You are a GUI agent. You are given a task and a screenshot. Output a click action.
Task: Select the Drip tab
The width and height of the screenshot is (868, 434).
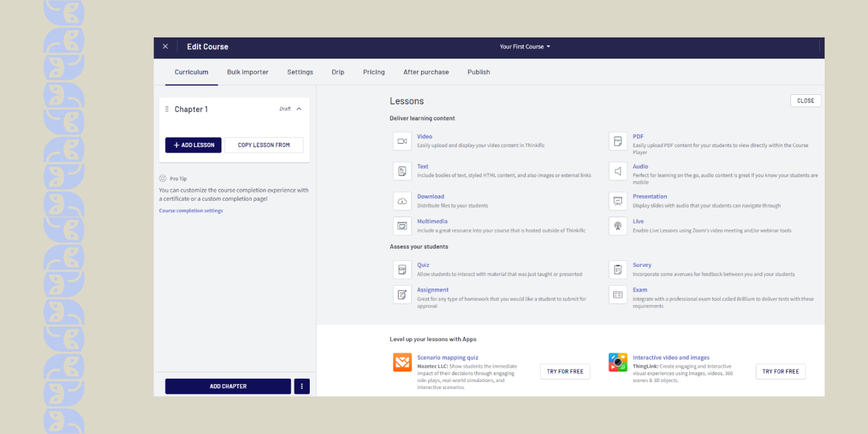338,72
